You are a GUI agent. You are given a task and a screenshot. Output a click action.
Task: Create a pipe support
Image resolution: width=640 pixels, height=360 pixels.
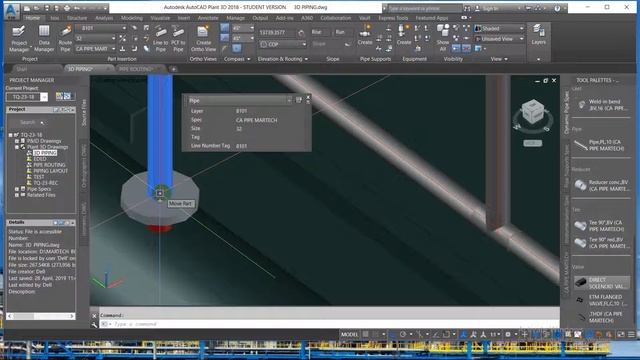(x=364, y=35)
